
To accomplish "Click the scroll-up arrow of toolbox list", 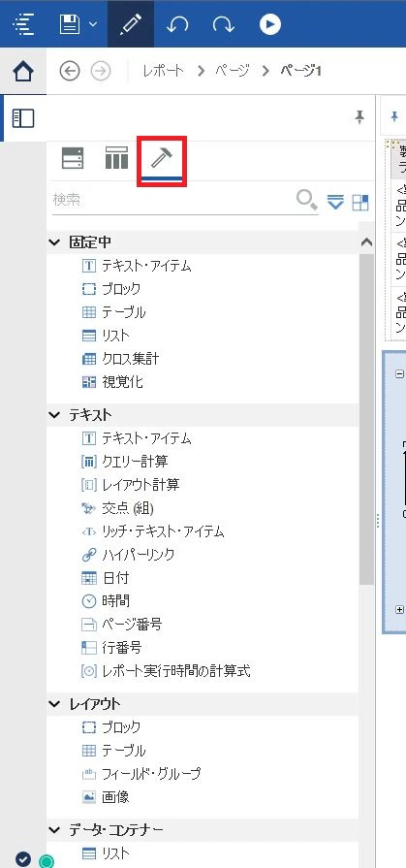I will 365,241.
